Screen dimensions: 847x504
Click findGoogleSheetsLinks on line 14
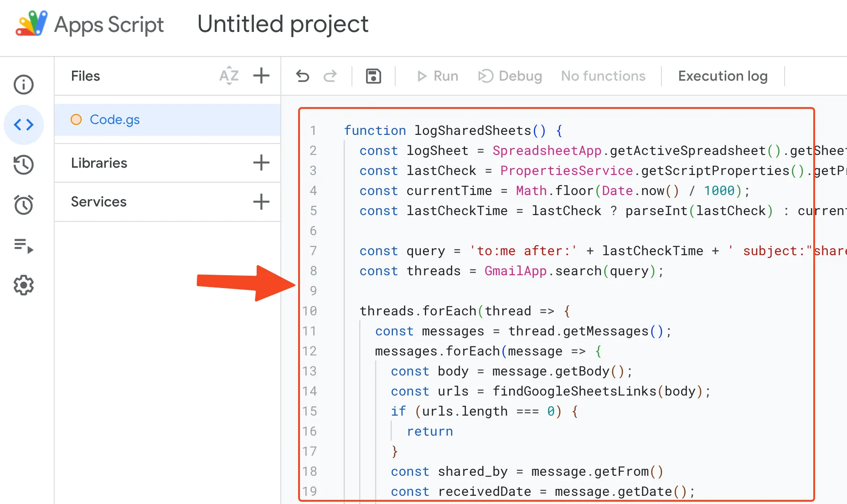pos(574,391)
